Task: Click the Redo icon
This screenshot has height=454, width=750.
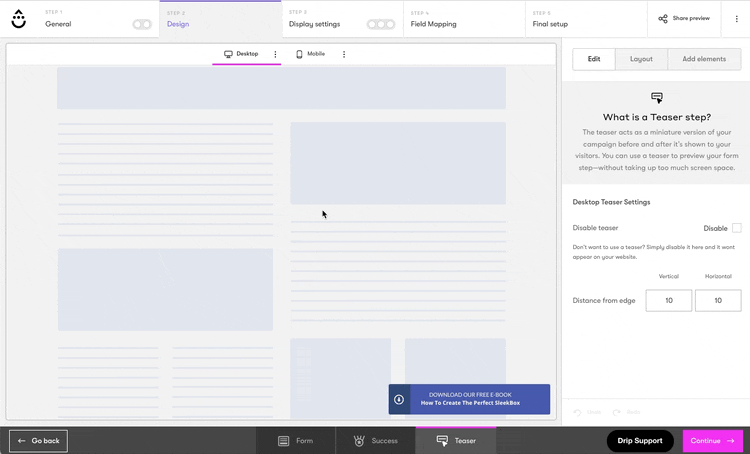Action: tap(617, 412)
